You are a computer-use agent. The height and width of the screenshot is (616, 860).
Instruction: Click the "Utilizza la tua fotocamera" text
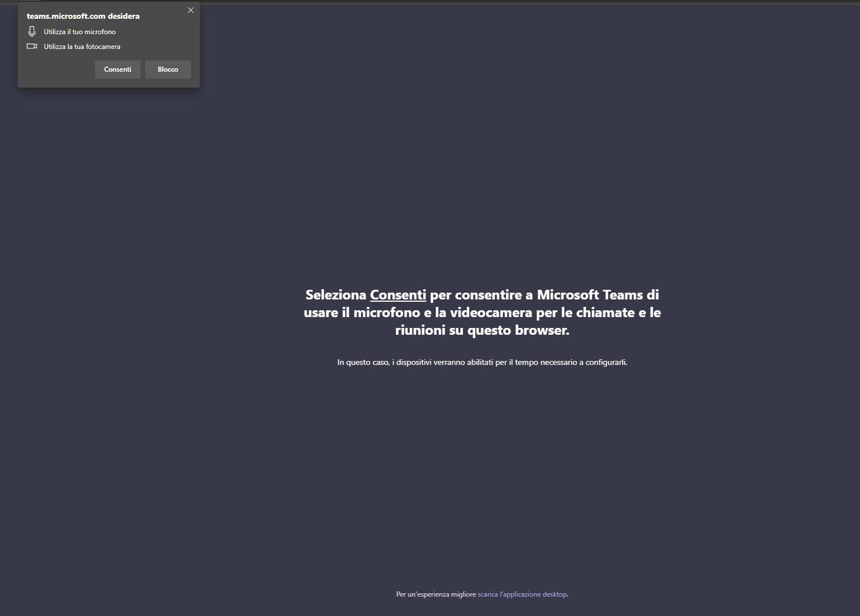[x=82, y=47]
